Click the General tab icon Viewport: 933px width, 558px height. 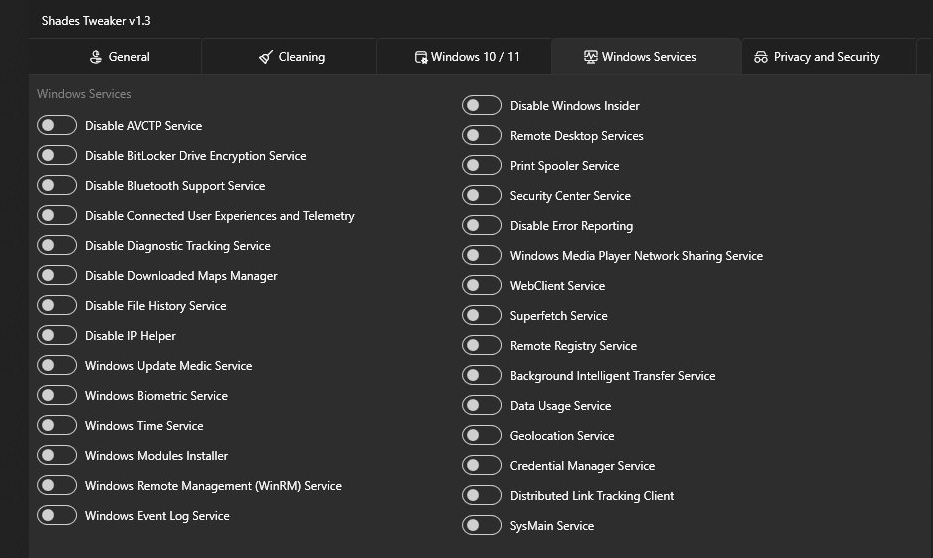(x=95, y=57)
